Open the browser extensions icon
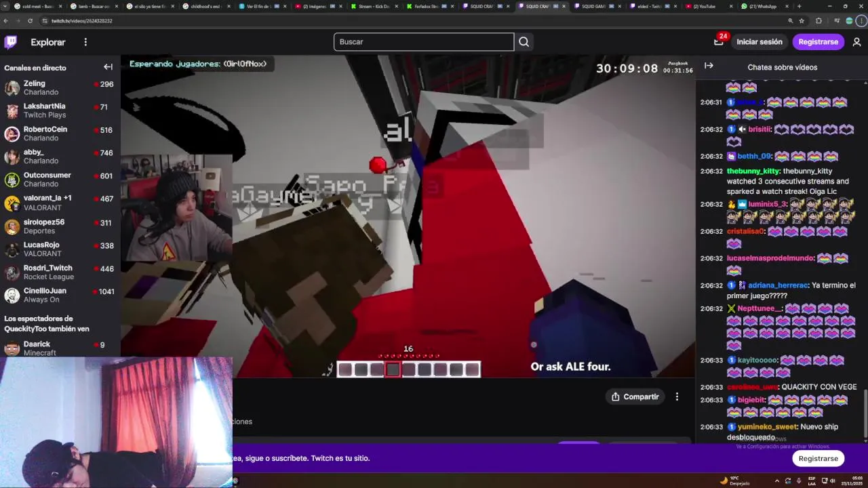Image resolution: width=868 pixels, height=488 pixels. [x=818, y=21]
